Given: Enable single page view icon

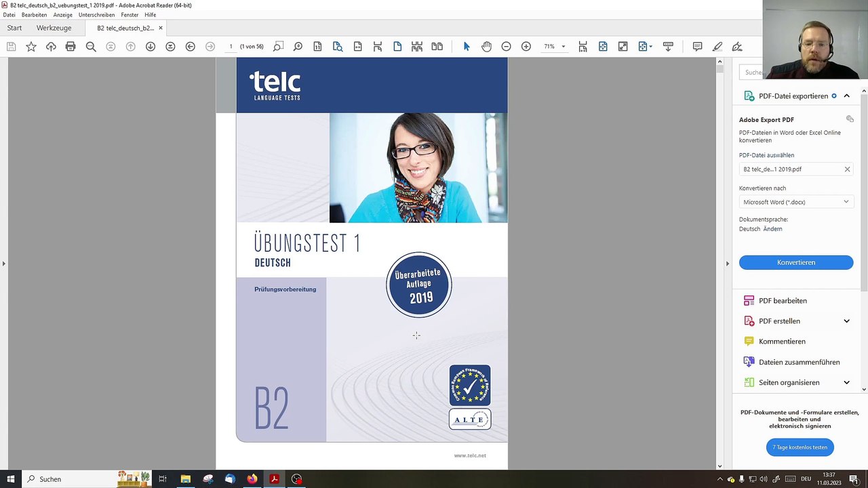Looking at the screenshot, I should pos(397,46).
